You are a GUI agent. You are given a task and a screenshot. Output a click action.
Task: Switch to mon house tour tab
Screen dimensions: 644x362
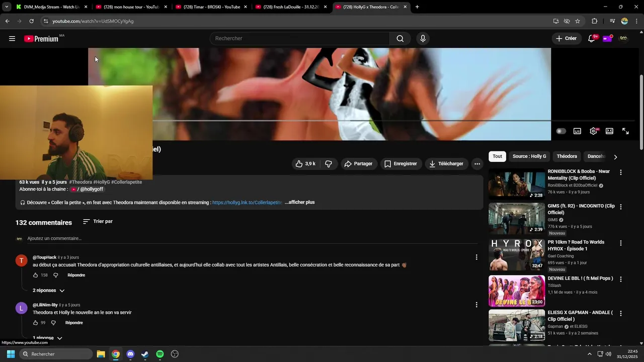[131, 7]
